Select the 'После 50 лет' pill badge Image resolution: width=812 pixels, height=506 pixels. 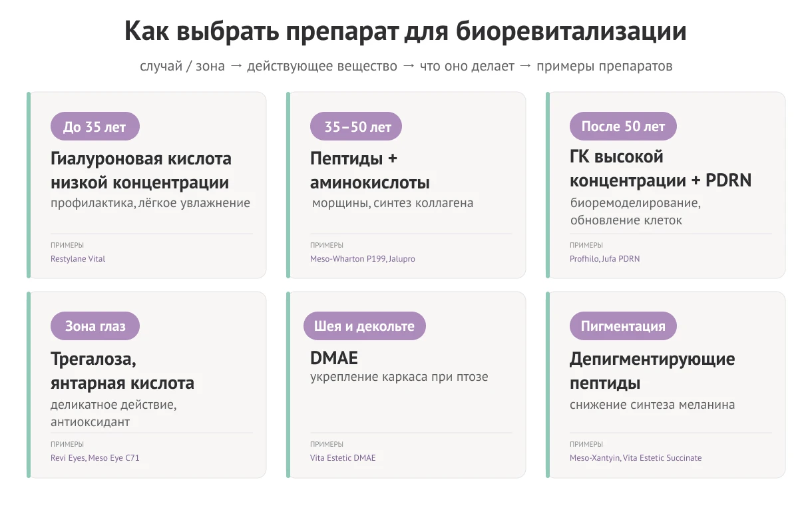623,126
